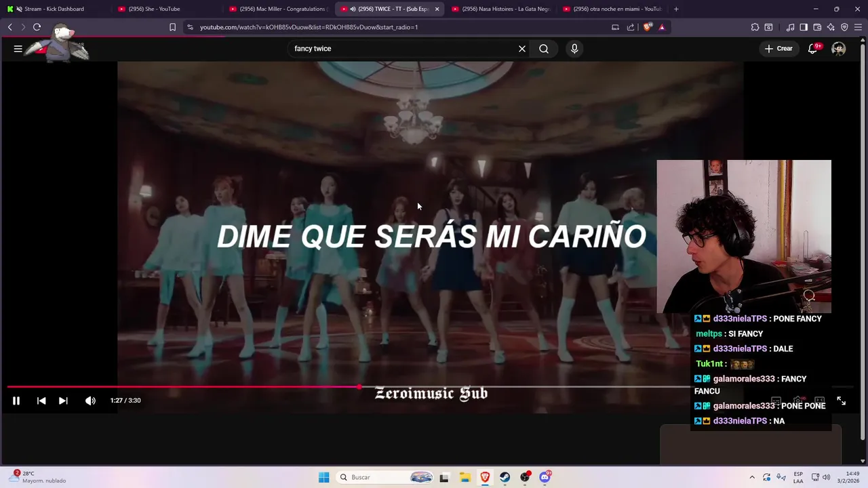Open site settings icon left of URL
This screenshot has width=868, height=488.
click(x=190, y=27)
